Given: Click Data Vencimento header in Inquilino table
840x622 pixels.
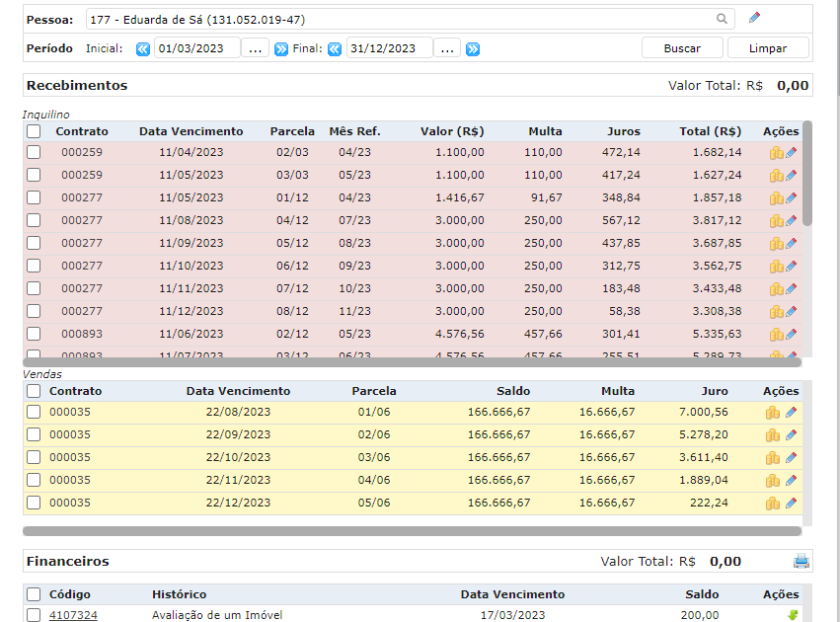Looking at the screenshot, I should click(x=191, y=131).
